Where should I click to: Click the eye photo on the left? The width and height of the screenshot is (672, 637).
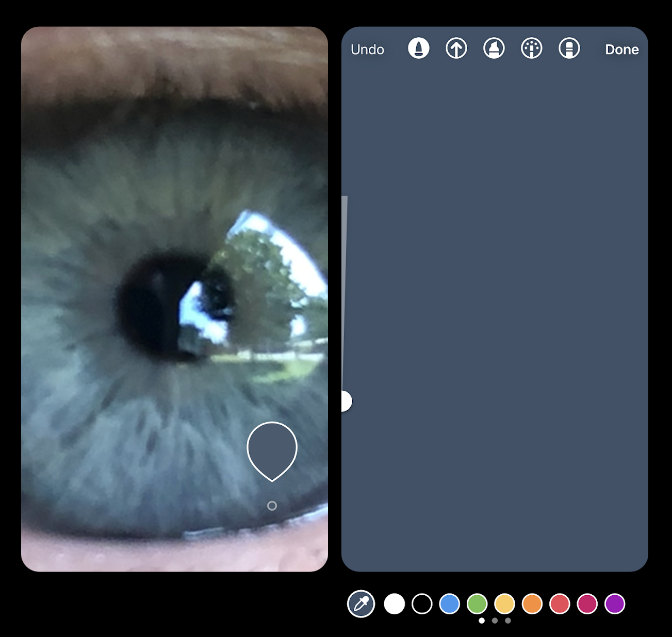click(174, 299)
